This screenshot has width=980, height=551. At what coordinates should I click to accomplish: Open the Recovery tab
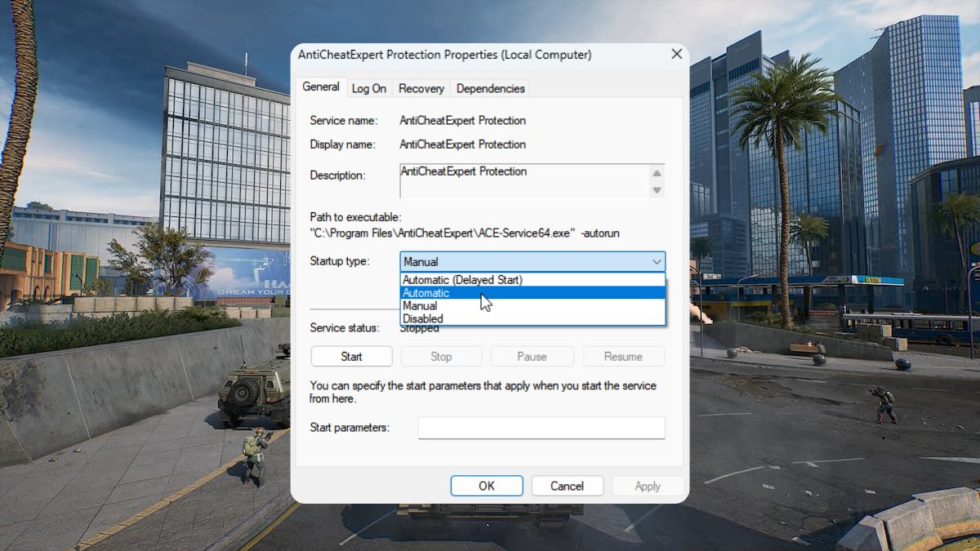pos(421,87)
